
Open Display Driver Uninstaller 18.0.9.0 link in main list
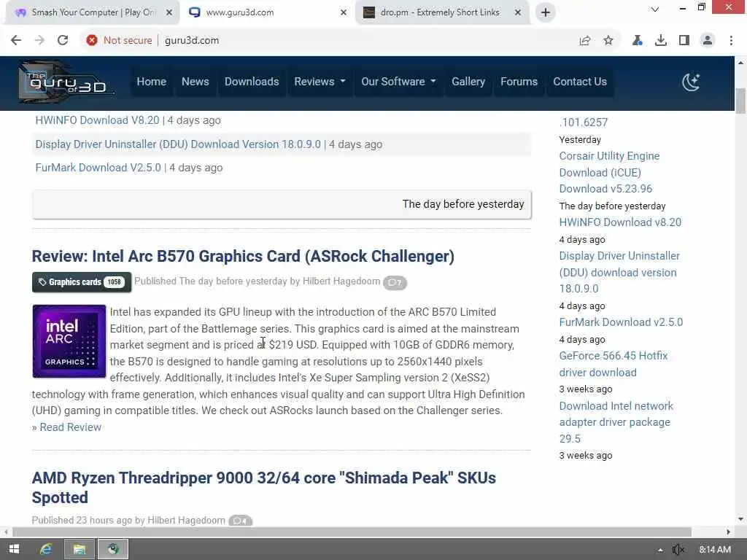click(x=178, y=144)
